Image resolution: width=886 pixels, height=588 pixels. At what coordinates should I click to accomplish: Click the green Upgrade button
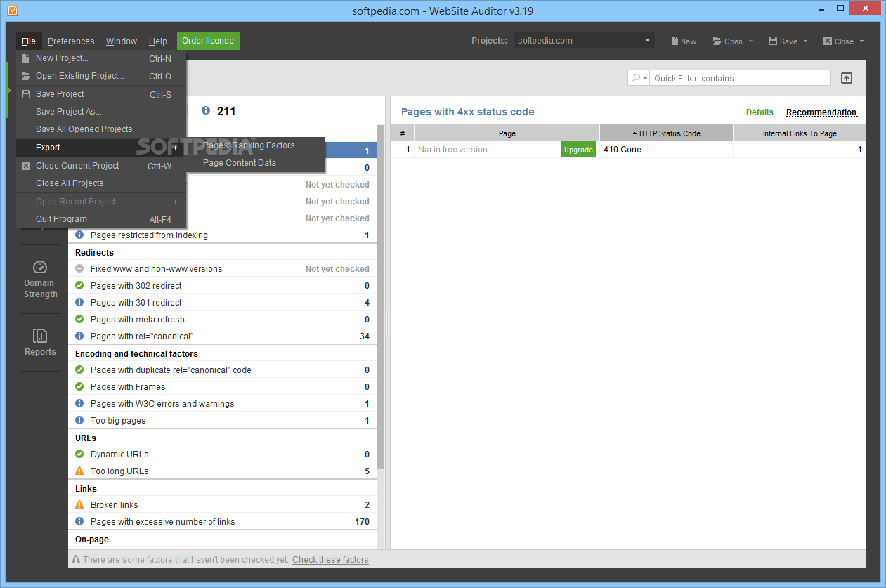click(578, 150)
